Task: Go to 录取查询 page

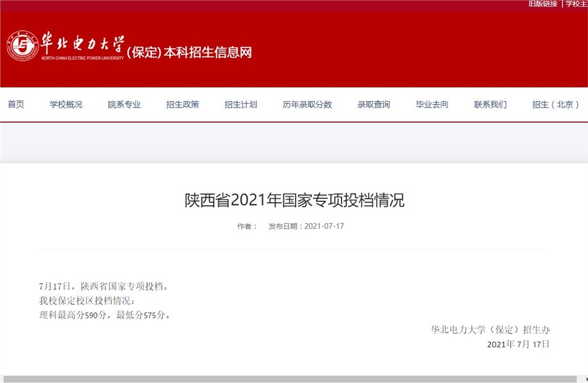Action: 374,105
